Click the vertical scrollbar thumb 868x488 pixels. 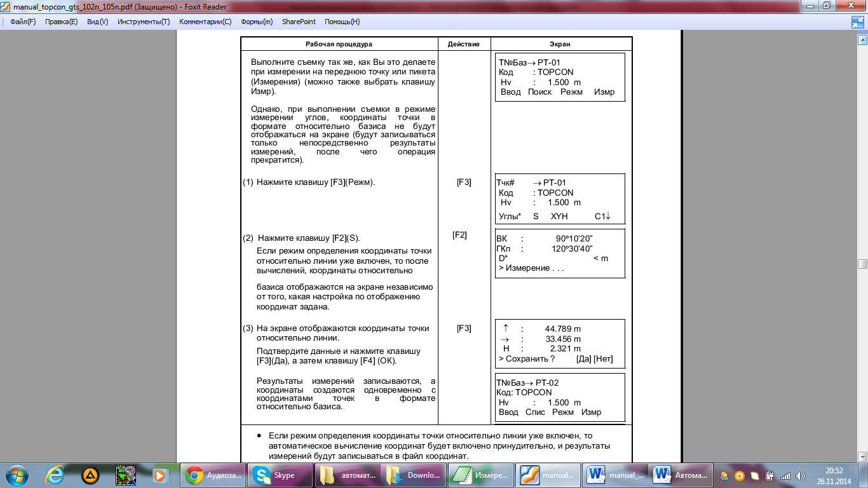coord(862,264)
